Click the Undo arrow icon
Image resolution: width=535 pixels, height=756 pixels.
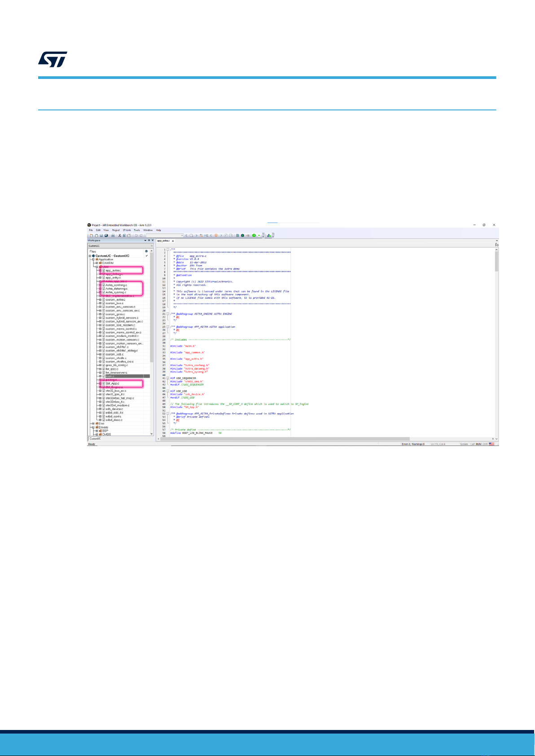[136, 235]
